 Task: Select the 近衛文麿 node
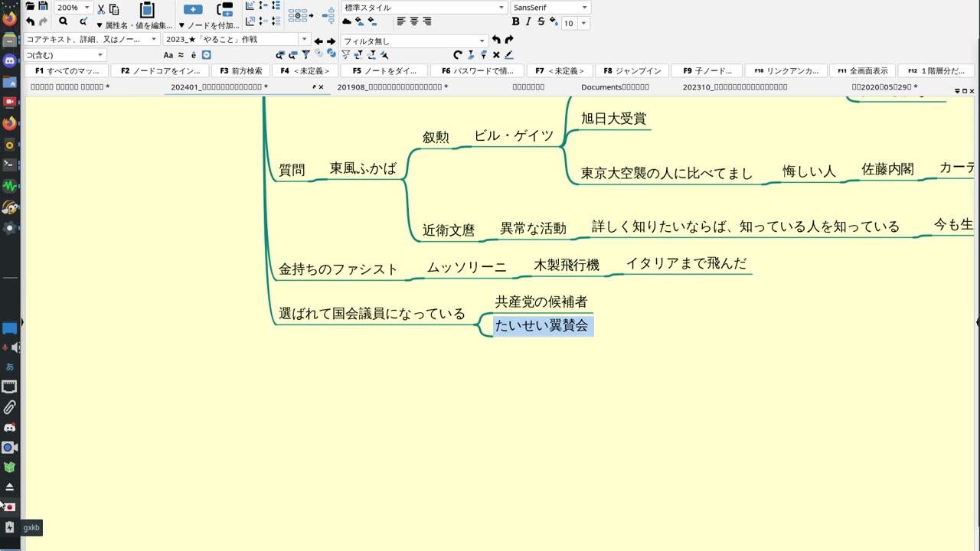[x=449, y=230]
